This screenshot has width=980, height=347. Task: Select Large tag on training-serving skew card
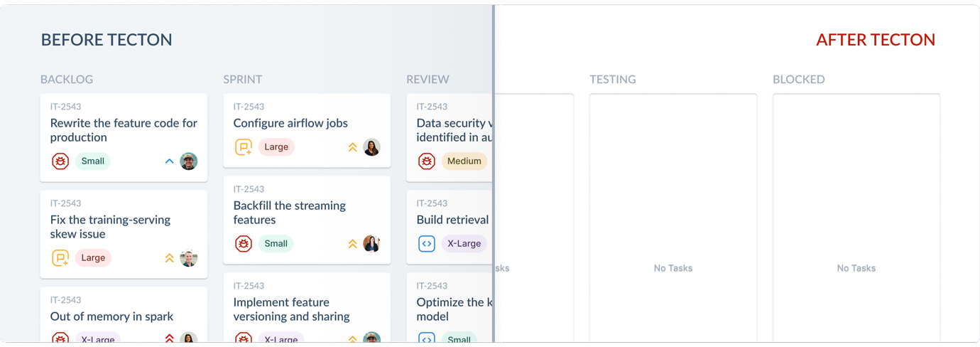tap(93, 258)
